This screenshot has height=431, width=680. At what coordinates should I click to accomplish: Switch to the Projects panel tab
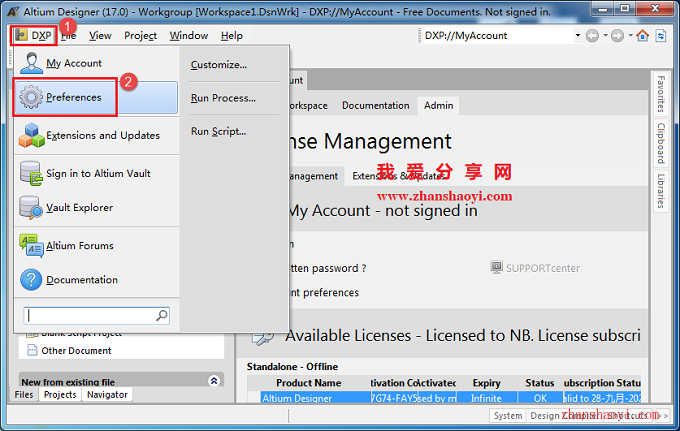click(60, 395)
